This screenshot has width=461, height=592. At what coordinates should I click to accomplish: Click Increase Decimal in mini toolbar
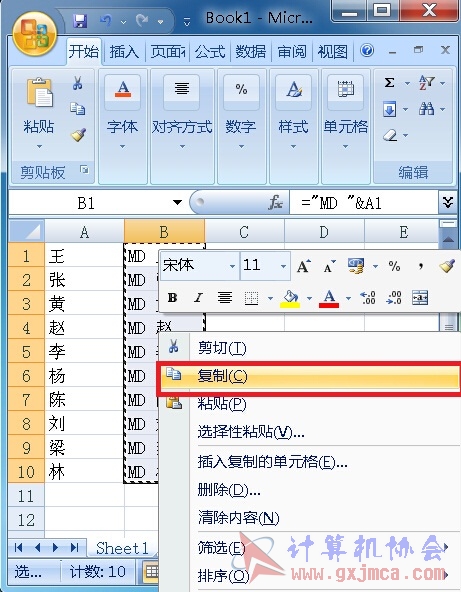pyautogui.click(x=368, y=298)
